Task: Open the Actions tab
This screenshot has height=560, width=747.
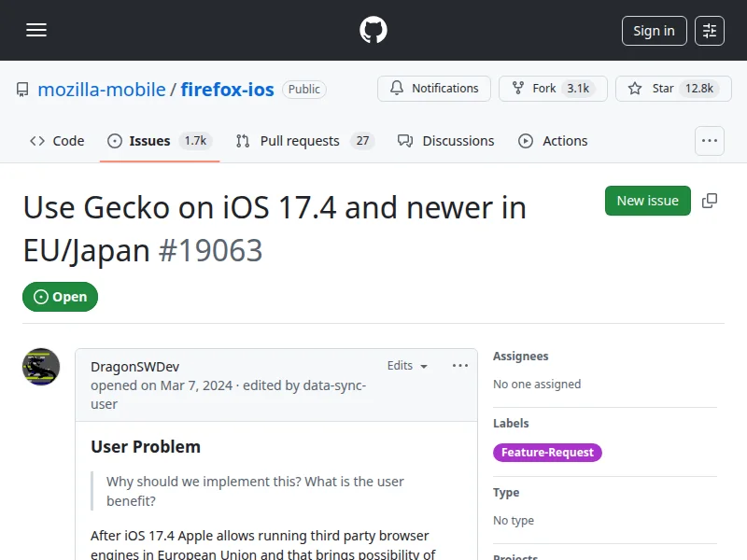Action: pos(553,141)
